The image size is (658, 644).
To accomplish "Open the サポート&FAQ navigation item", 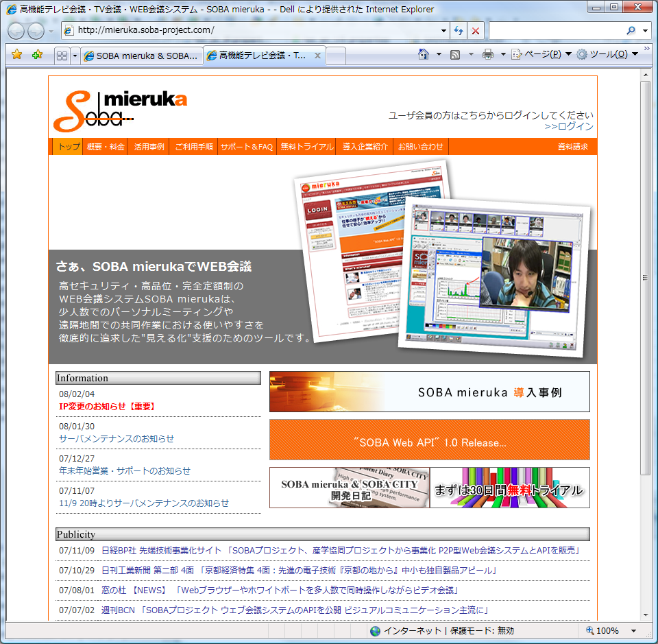I will [247, 147].
